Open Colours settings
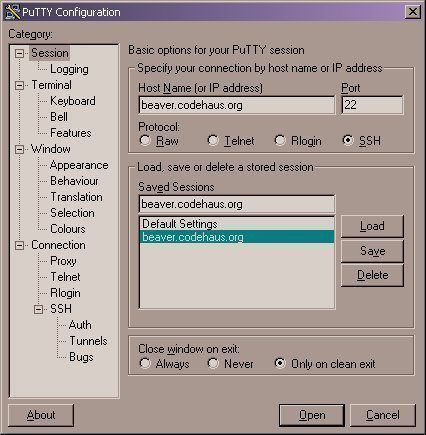426x435 pixels. pos(68,229)
